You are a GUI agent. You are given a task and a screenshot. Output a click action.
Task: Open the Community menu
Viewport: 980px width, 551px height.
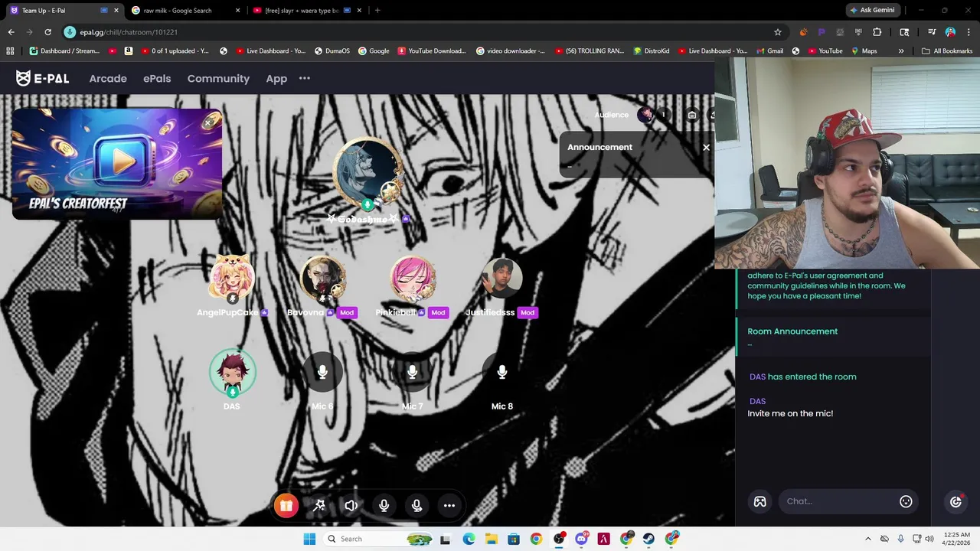point(218,78)
